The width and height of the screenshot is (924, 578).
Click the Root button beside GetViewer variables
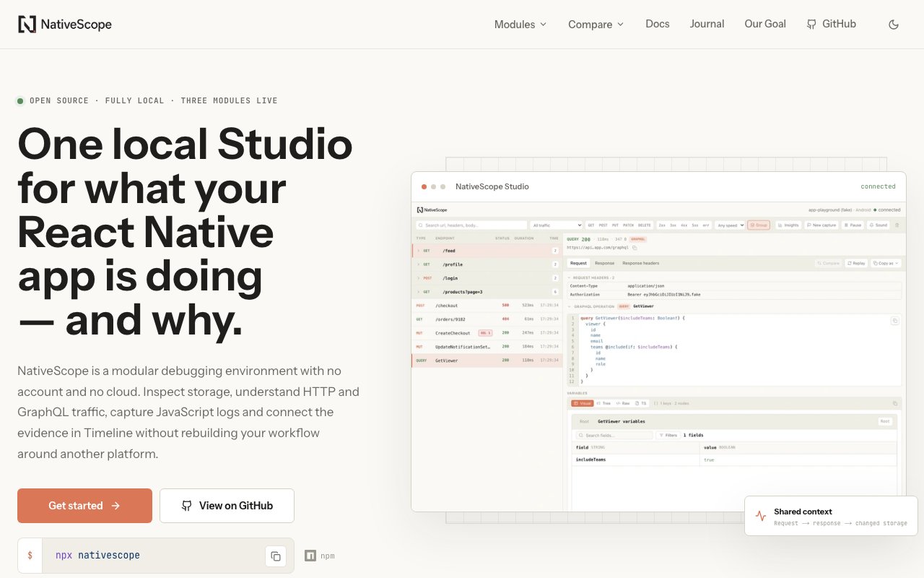(884, 421)
